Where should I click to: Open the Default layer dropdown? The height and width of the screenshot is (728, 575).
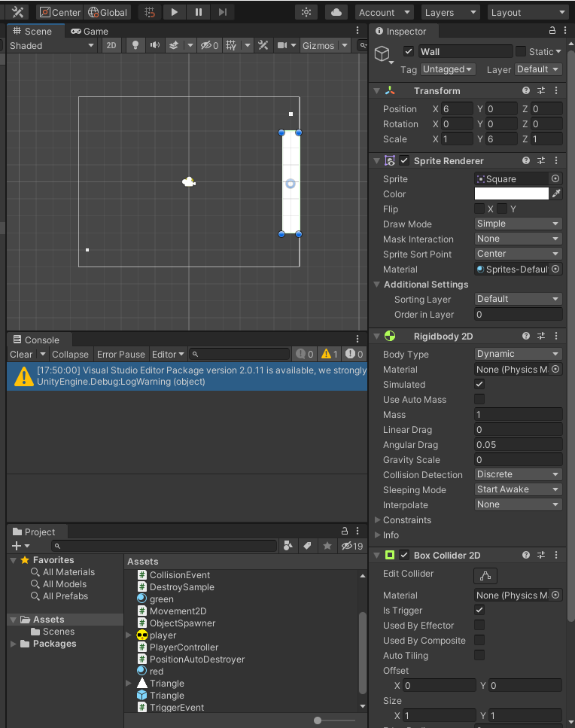(x=538, y=70)
